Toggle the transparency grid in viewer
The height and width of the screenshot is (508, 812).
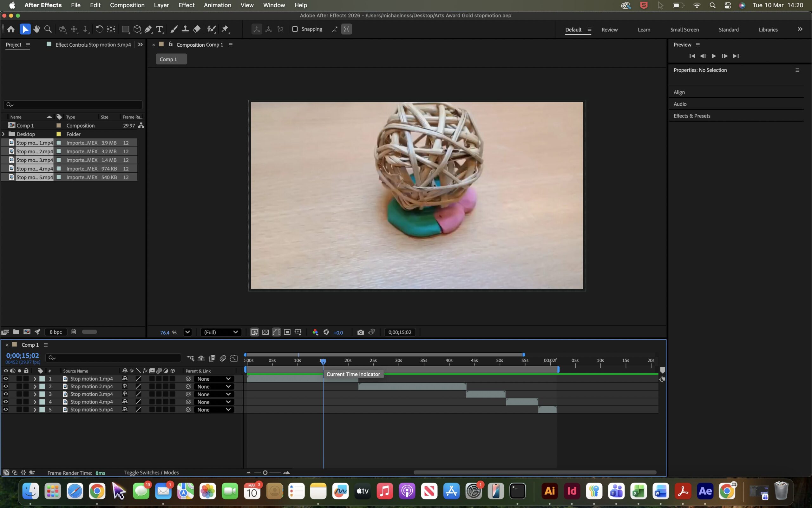(x=265, y=332)
